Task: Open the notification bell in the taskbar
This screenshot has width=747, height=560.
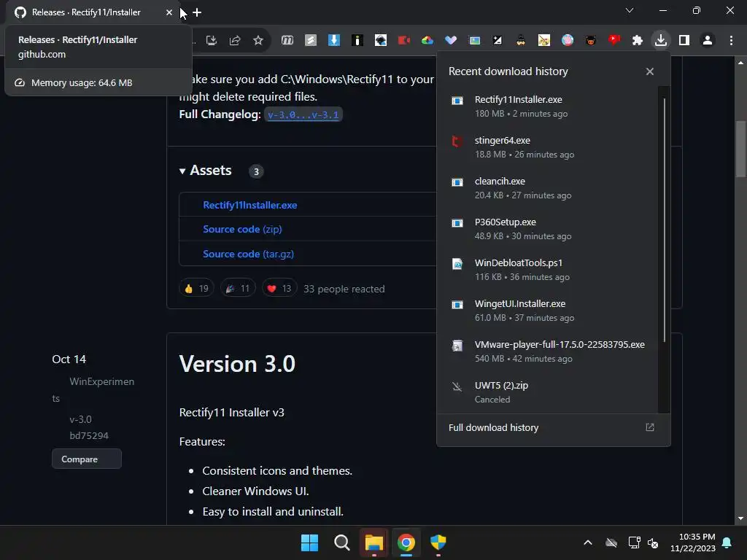Action: (x=727, y=542)
